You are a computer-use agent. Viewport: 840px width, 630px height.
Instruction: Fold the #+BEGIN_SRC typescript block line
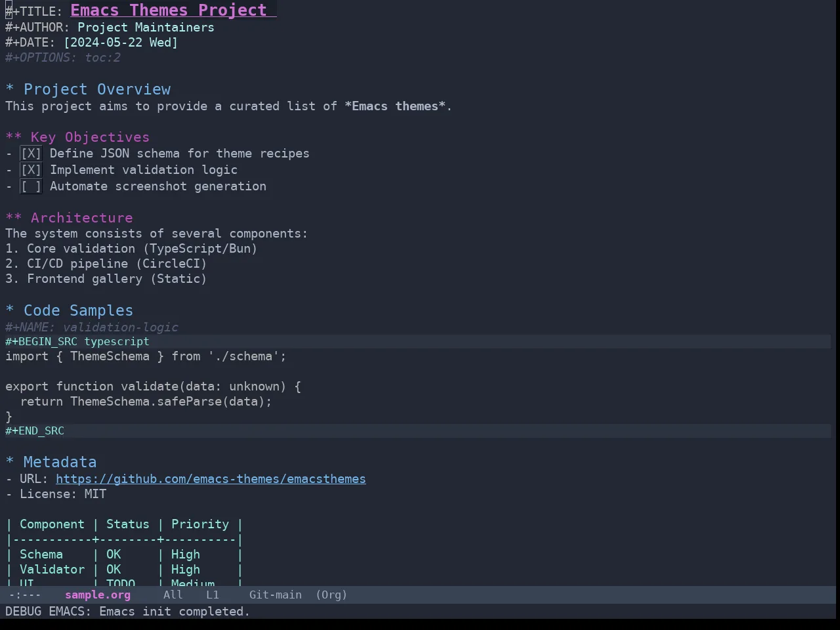(418, 341)
